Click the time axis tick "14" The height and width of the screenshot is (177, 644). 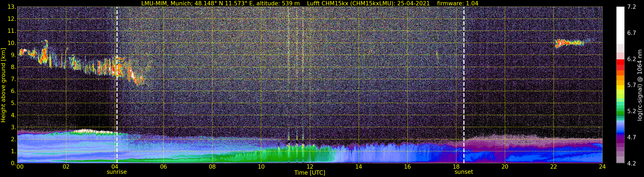(x=358, y=167)
